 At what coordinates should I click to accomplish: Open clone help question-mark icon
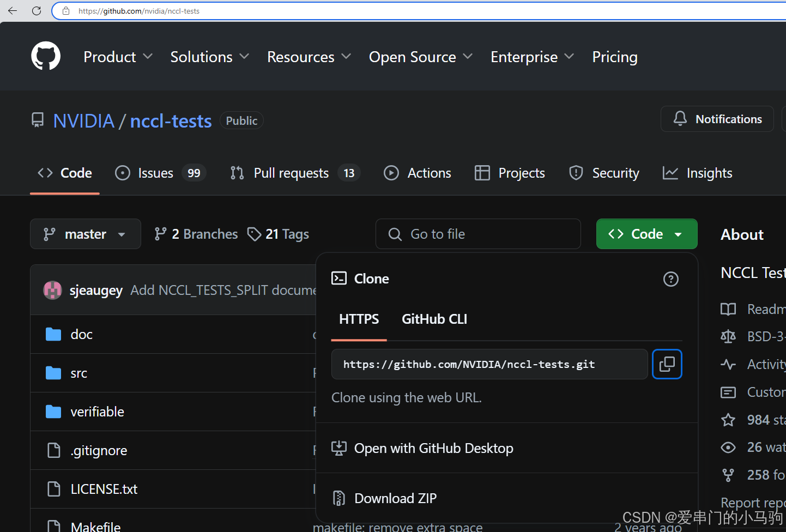click(670, 279)
